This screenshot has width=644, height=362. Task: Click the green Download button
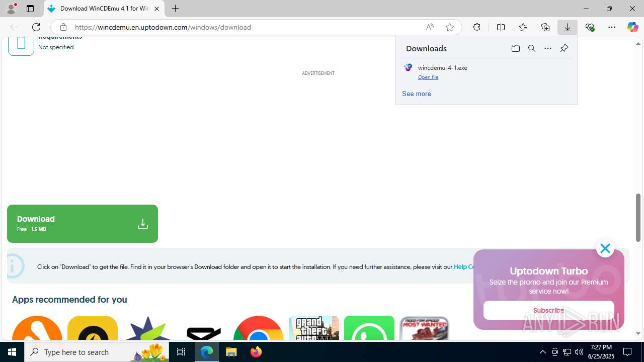[83, 224]
